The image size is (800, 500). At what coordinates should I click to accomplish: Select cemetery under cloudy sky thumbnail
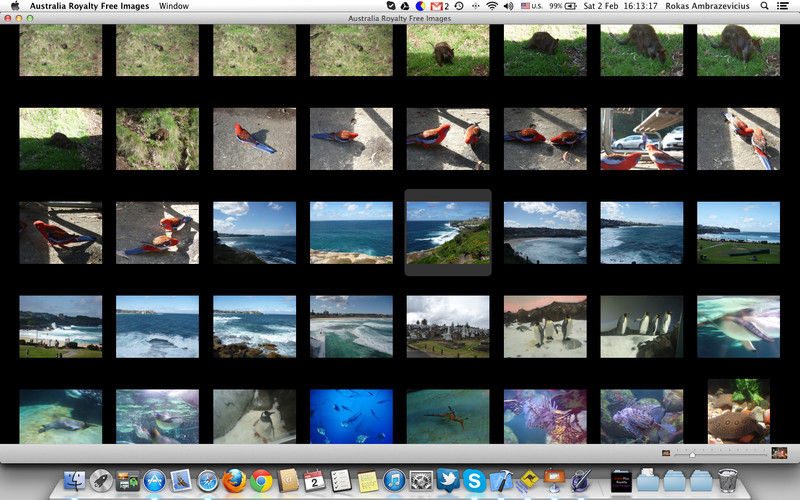(x=448, y=327)
